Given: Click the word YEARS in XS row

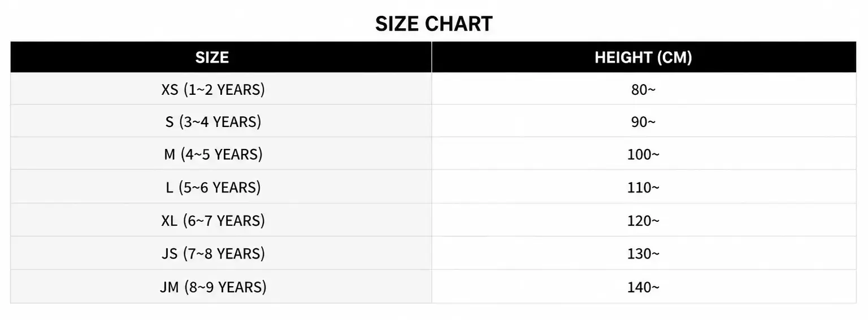Looking at the screenshot, I should point(238,89).
